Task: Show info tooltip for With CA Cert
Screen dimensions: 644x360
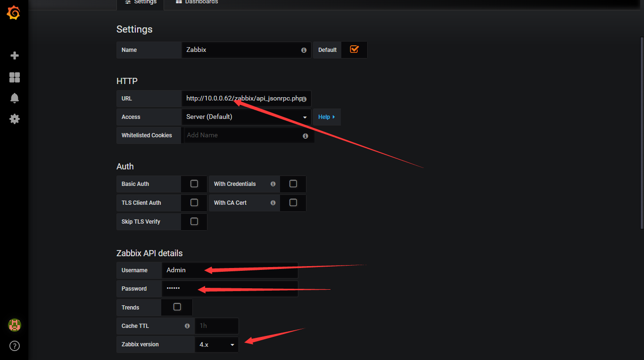Action: [x=273, y=203]
